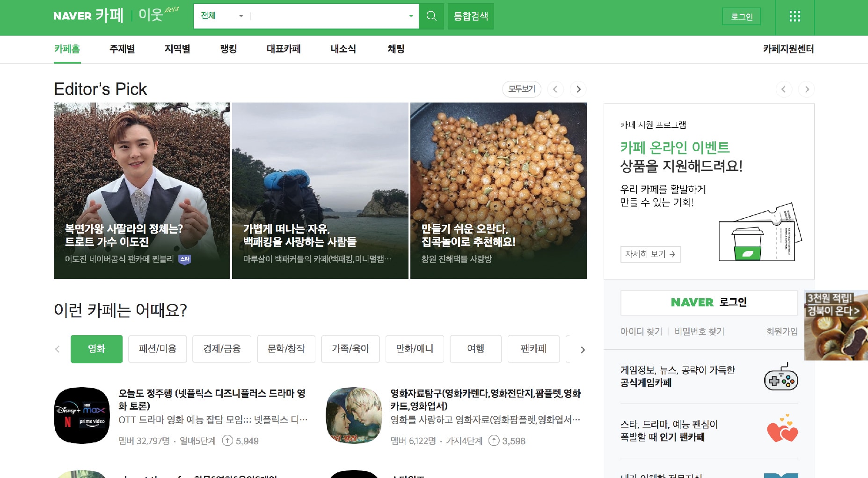
Task: Click the 인기 팬카페 text link
Action: tap(682, 437)
